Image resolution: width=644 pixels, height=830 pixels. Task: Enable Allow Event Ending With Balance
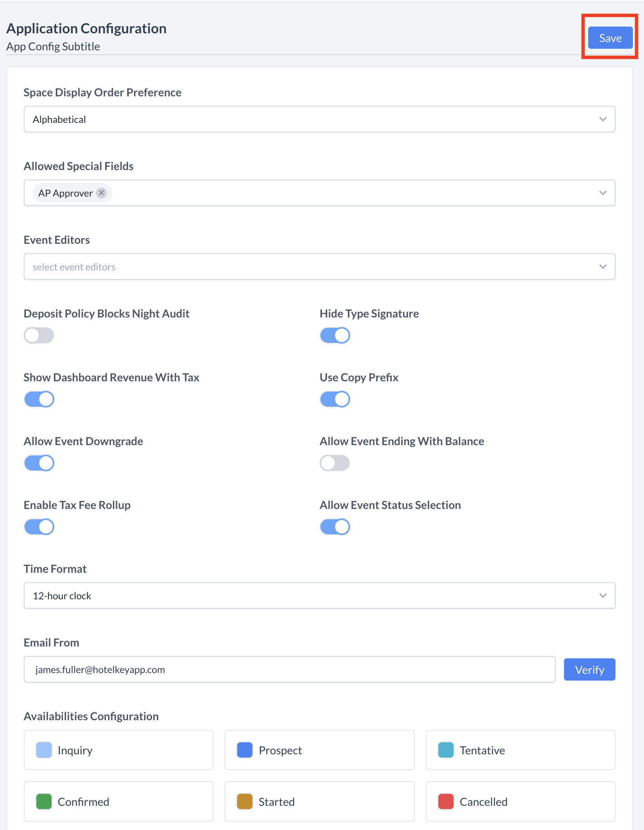click(x=335, y=463)
